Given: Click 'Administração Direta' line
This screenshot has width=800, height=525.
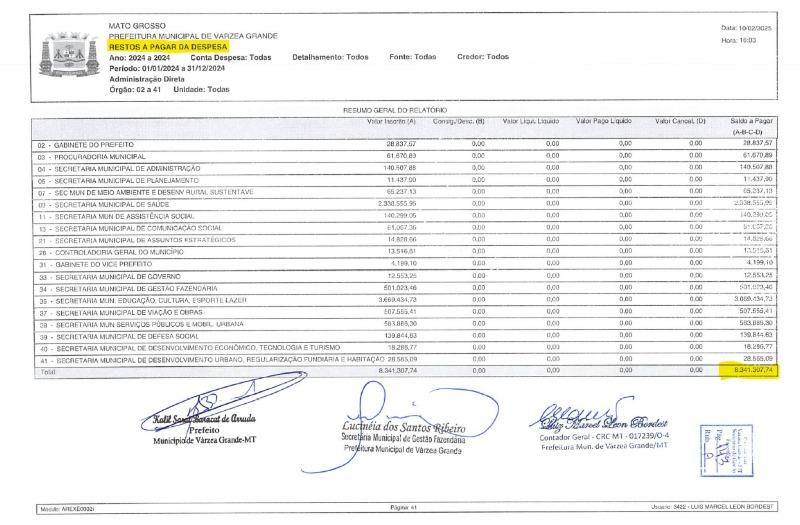Looking at the screenshot, I should 147,79.
